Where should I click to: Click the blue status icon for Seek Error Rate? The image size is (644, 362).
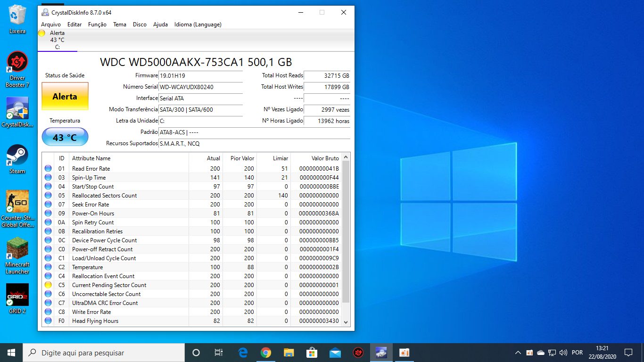click(48, 204)
